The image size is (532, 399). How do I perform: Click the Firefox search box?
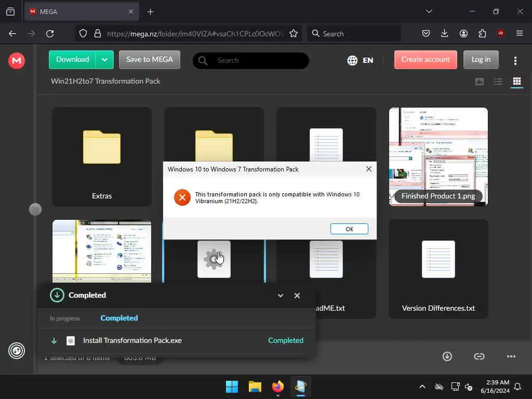click(354, 34)
